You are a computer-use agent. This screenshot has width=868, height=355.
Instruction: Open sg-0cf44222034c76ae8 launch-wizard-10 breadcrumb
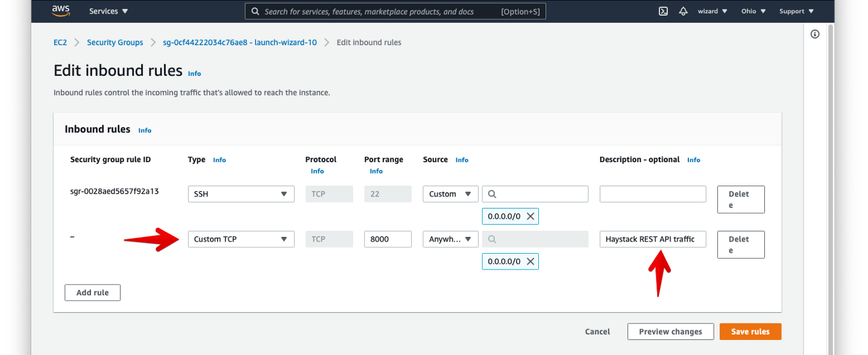tap(240, 42)
